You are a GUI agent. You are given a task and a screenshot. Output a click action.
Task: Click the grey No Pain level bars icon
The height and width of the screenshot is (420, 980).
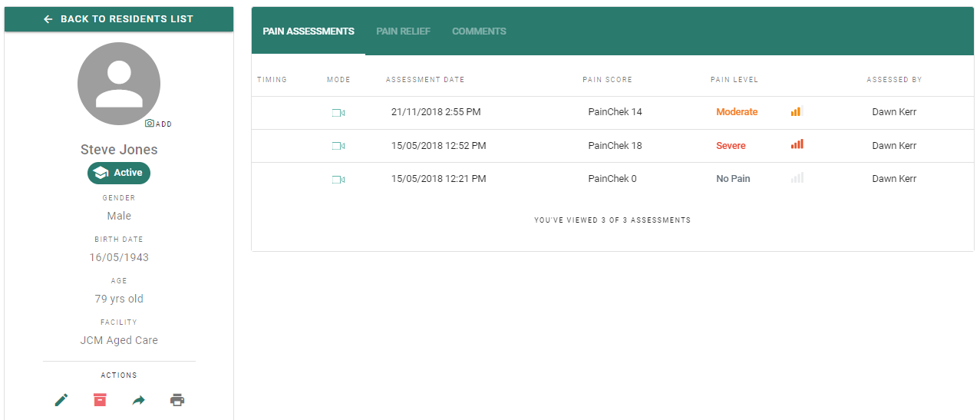pos(797,177)
